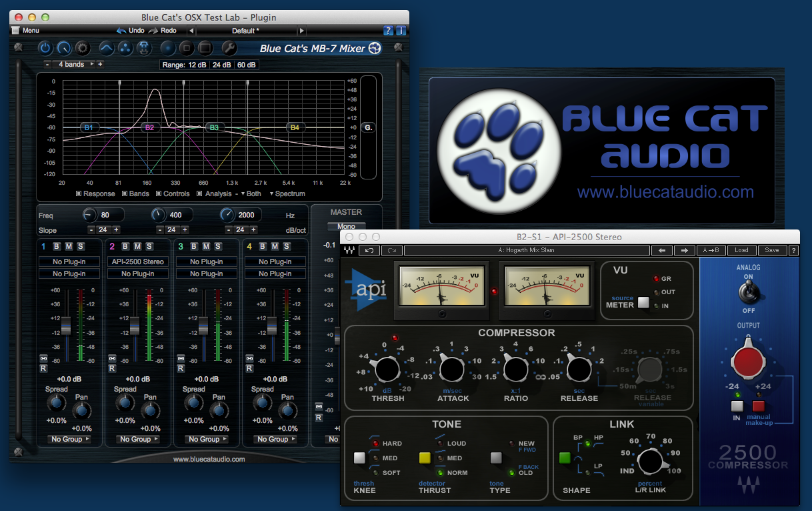This screenshot has height=511, width=812.
Task: Click the green SHAPE button in LINK section
Action: point(564,458)
